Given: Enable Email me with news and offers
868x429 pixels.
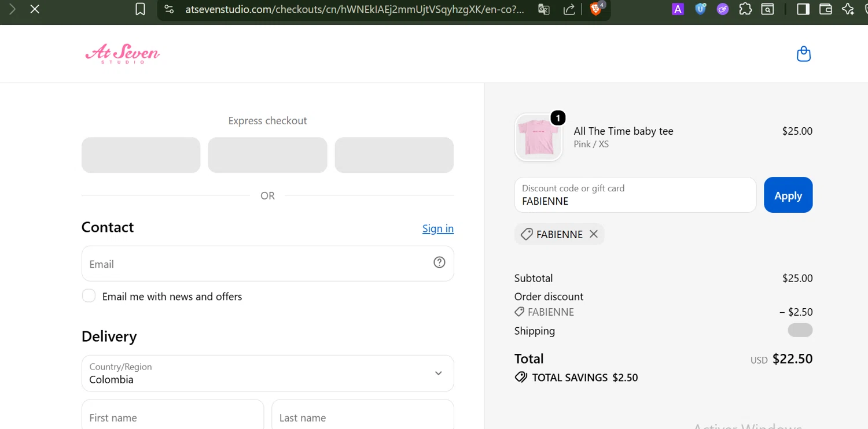Looking at the screenshot, I should click(89, 296).
